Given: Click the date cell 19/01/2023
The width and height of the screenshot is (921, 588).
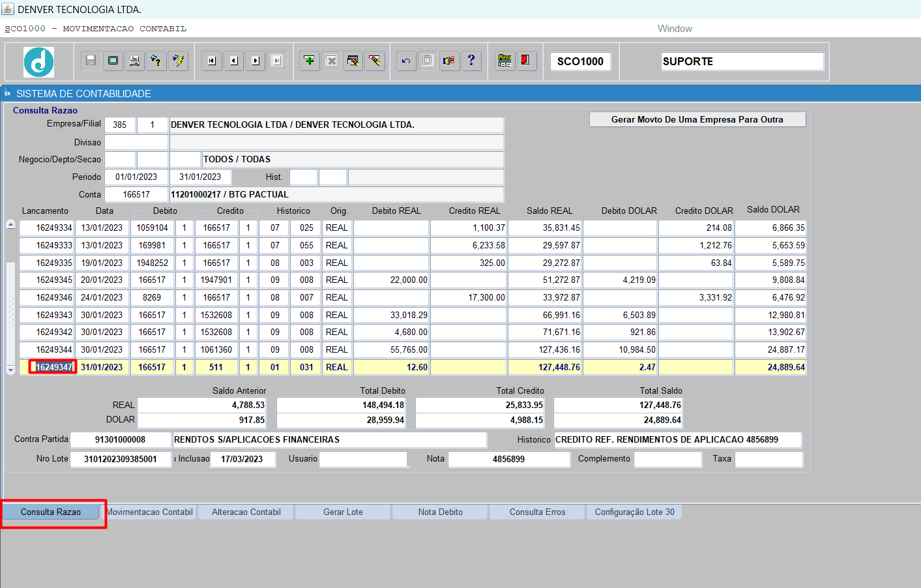Looking at the screenshot, I should (102, 263).
